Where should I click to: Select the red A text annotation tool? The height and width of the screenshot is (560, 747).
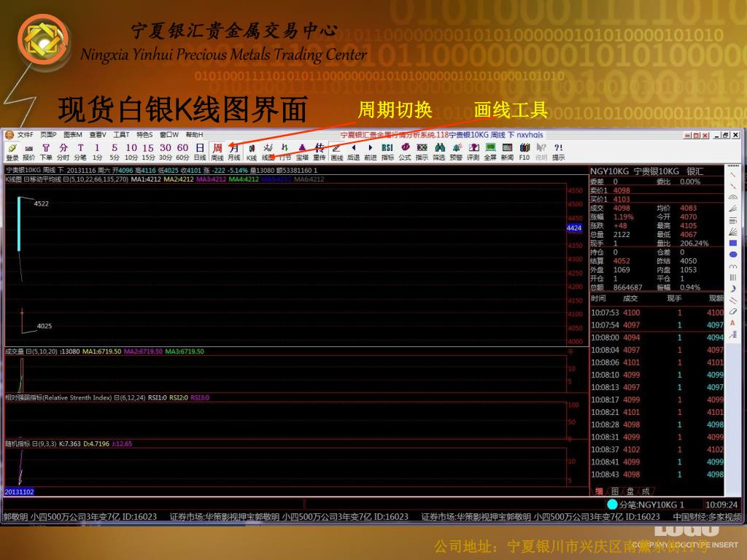(x=732, y=323)
